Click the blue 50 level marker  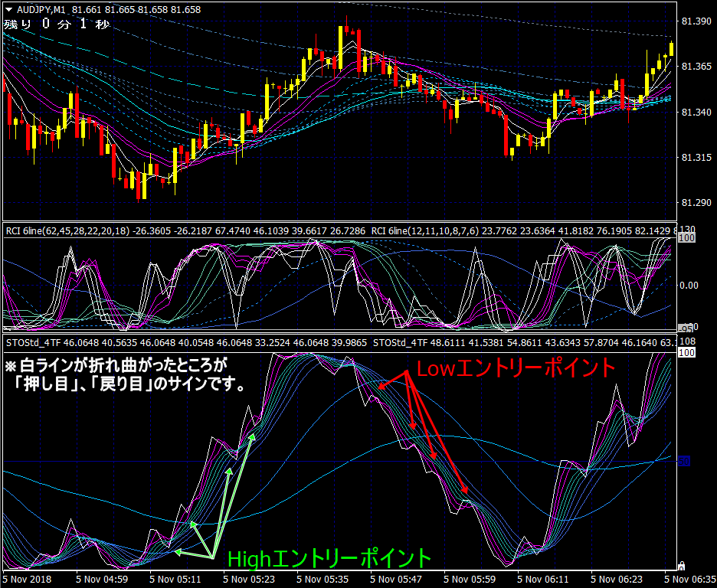pos(683,462)
